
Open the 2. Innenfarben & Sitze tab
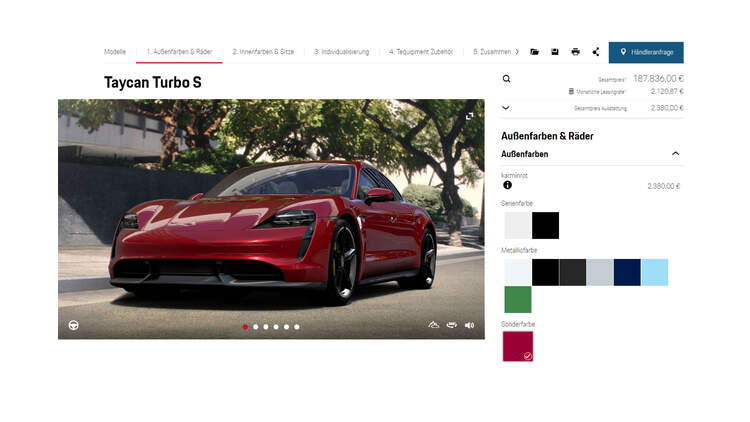click(x=263, y=52)
